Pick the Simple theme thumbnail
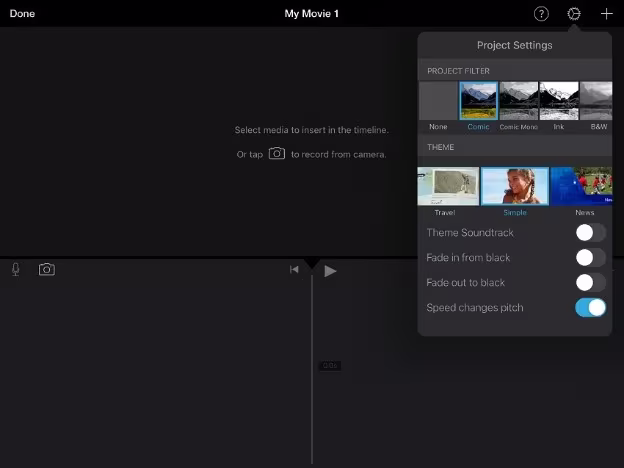The width and height of the screenshot is (624, 468). (515, 186)
